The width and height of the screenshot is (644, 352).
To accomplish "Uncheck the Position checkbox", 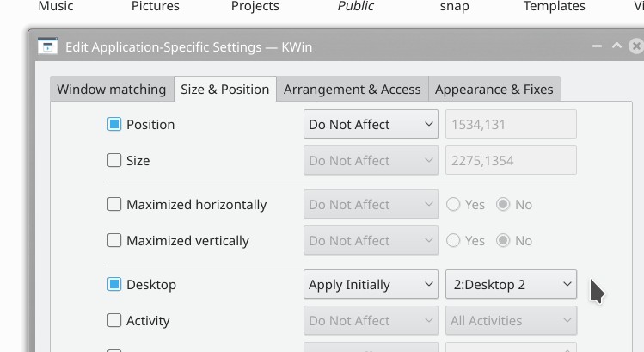I will click(x=114, y=125).
